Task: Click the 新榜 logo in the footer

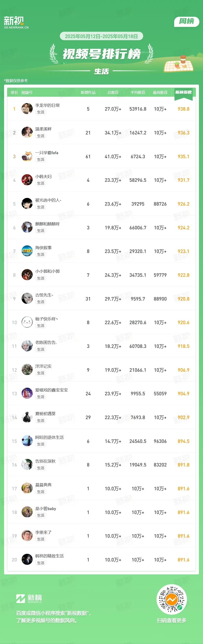Action: 29,598
